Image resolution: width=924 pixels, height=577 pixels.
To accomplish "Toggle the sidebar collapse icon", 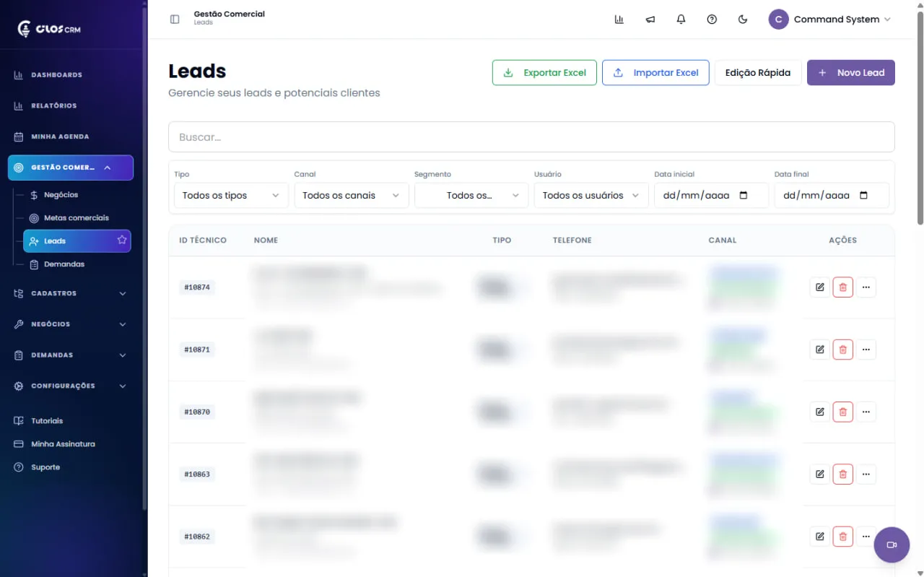I will click(x=175, y=19).
